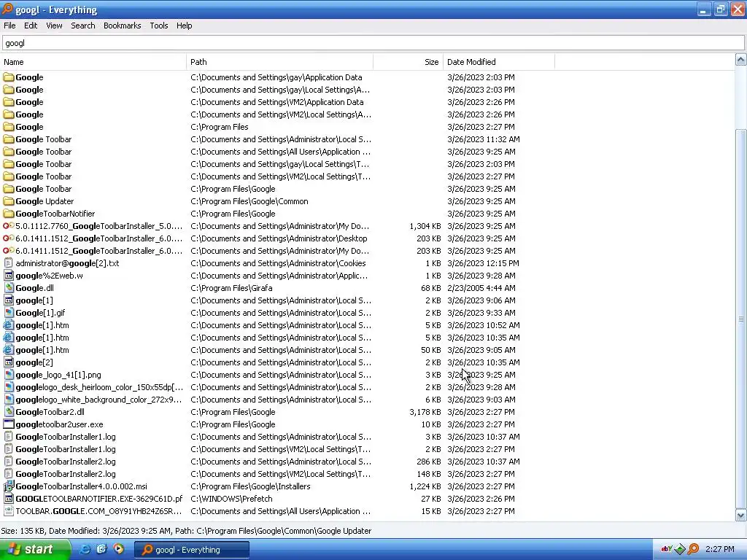Click the TOOLBAR.GOOGLE.COM file icon
747x560 pixels.
(x=9, y=511)
